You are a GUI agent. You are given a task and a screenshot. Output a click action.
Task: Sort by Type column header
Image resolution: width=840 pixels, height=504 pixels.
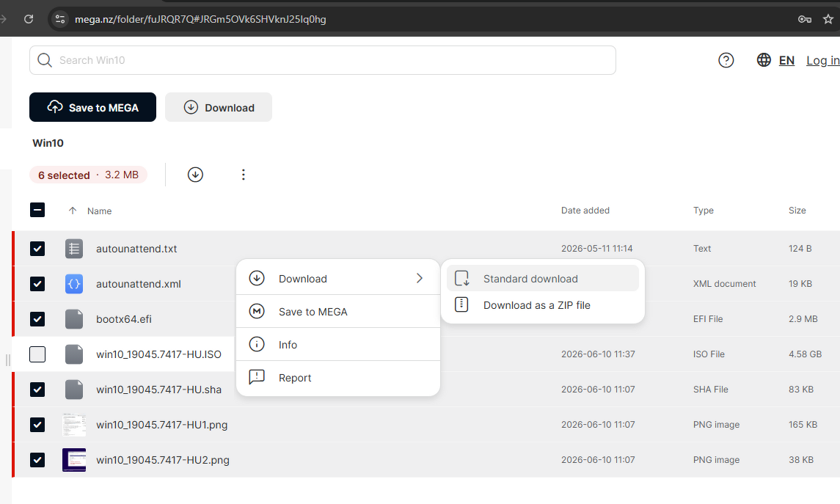coord(704,211)
